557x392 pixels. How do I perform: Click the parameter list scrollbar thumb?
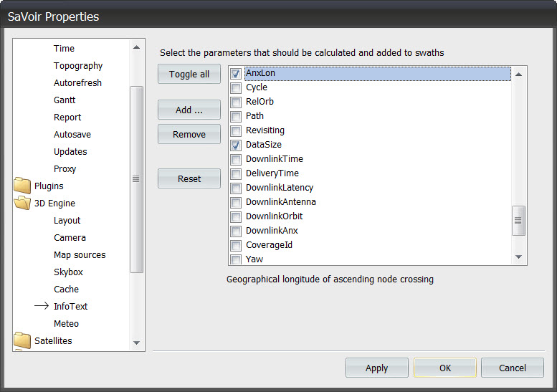(519, 220)
